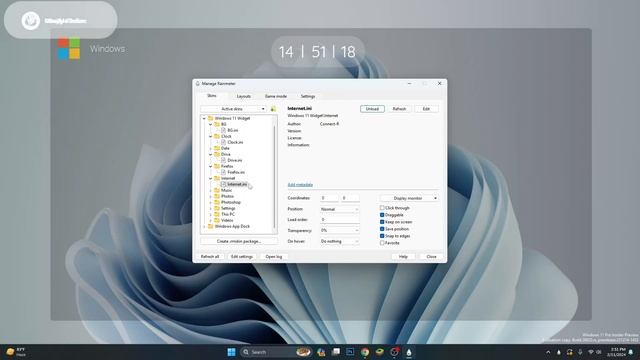The image size is (640, 360).
Task: Click the Refresh all button
Action: click(x=210, y=257)
